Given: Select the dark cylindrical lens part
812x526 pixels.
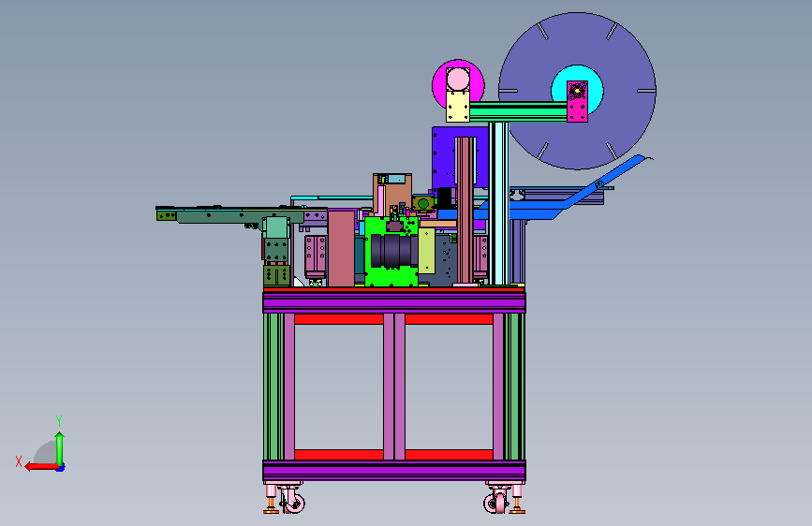Looking at the screenshot, I should (x=393, y=251).
